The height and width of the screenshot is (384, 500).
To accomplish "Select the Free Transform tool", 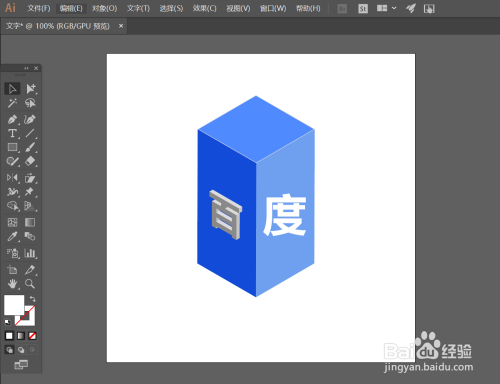I will tap(30, 178).
